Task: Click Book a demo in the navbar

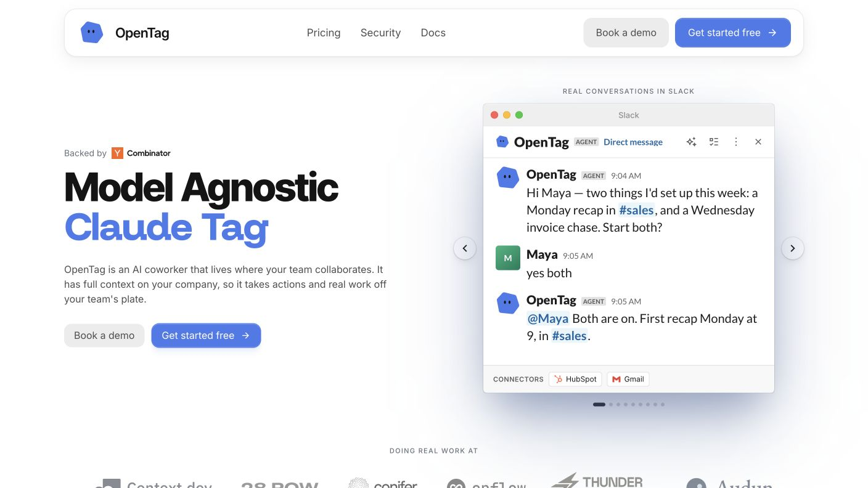Action: point(626,33)
